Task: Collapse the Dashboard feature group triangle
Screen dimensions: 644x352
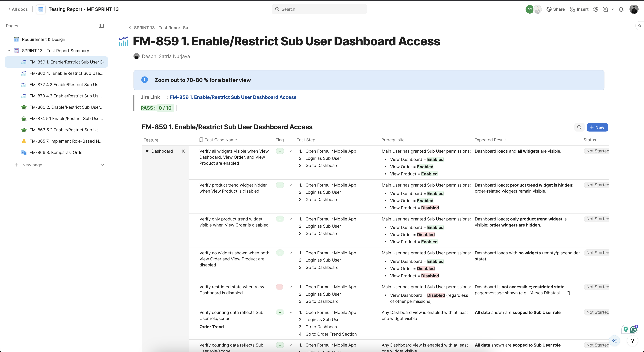Action: click(x=147, y=151)
